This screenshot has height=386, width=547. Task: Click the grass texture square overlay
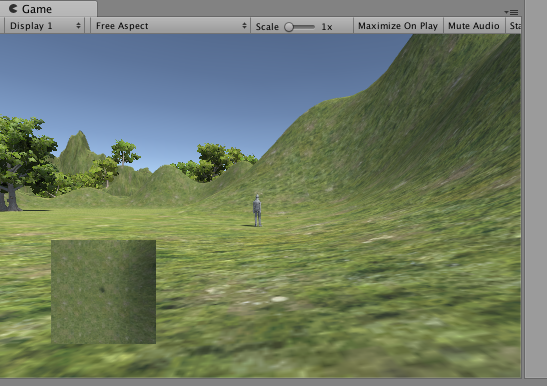click(104, 292)
